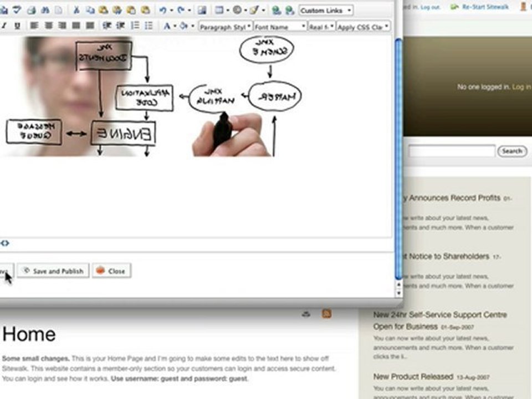
Task: Click the blank document icon
Action: click(59, 10)
